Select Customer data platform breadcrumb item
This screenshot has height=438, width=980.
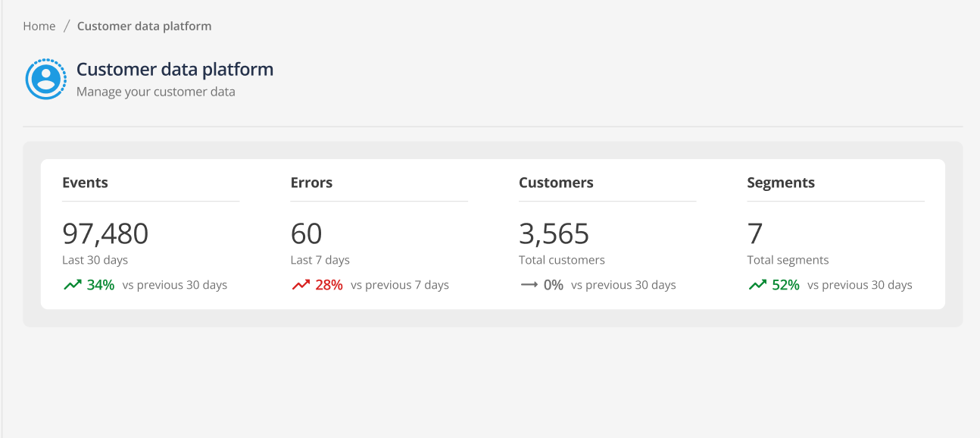144,26
